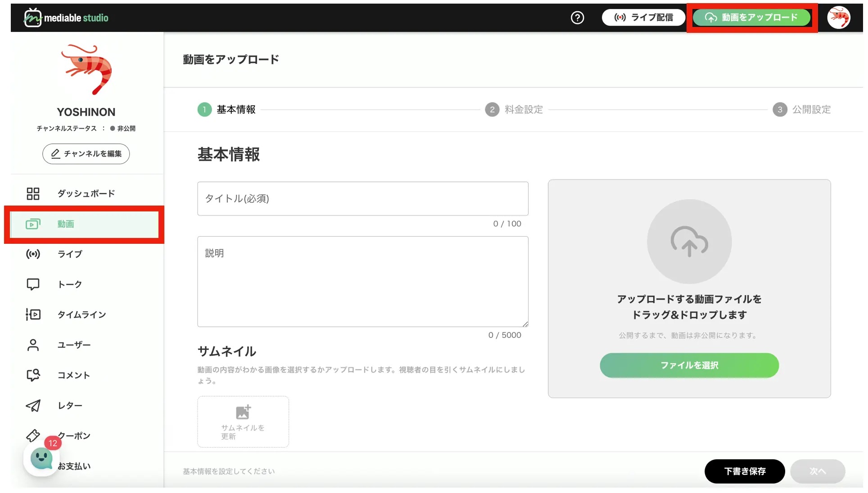
Task: Open the chatbot assistant with 12 notifications
Action: point(41,459)
